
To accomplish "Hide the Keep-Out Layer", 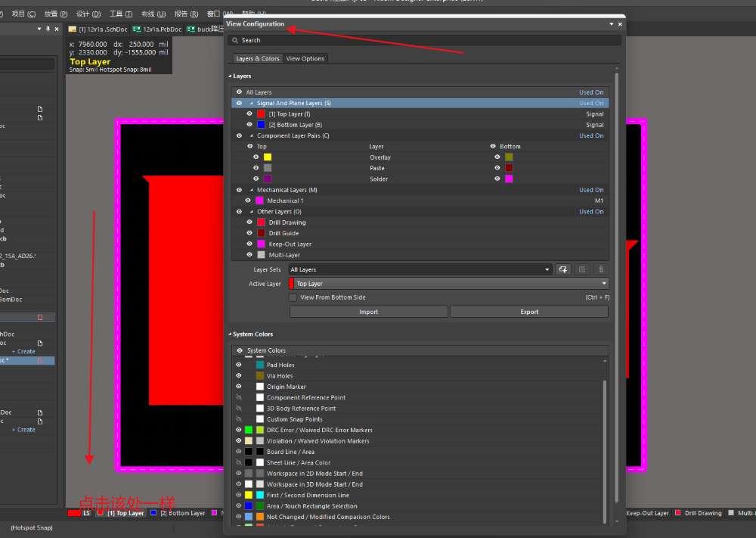I will [x=249, y=244].
